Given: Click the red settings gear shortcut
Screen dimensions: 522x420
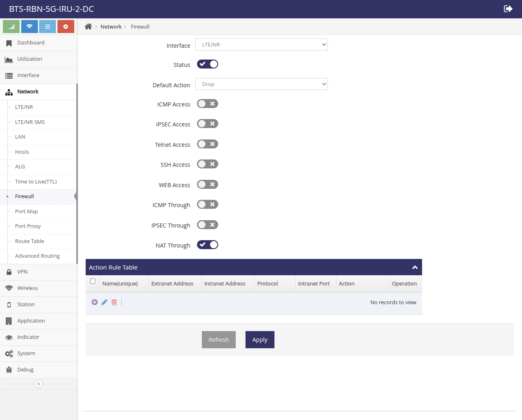Looking at the screenshot, I should point(66,27).
